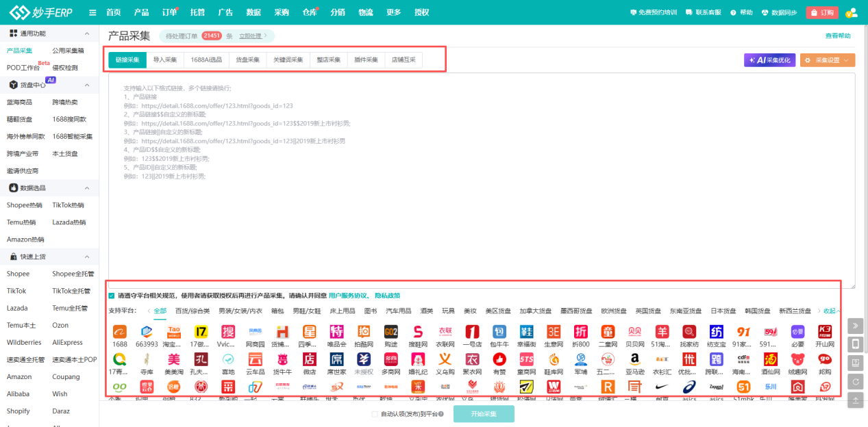Enable 自动认领(发布)到平台 checkbox
This screenshot has width=868, height=427.
pyautogui.click(x=374, y=414)
